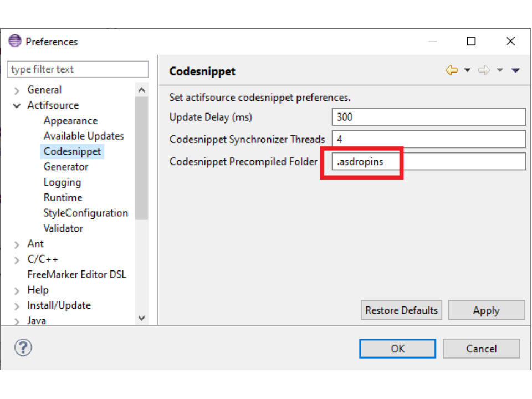
Task: Collapse the Actifsource tree node
Action: pos(17,105)
